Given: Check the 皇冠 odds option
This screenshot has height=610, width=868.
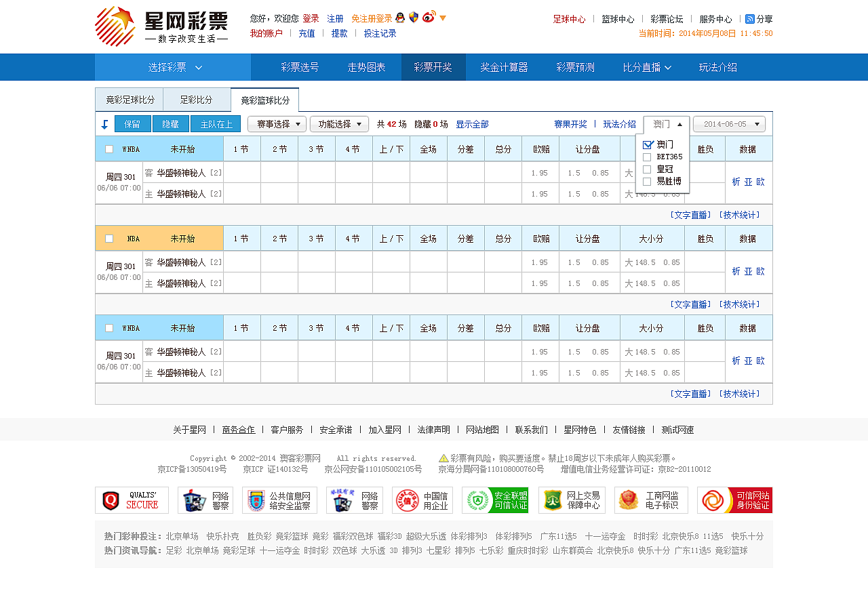Looking at the screenshot, I should pos(647,169).
